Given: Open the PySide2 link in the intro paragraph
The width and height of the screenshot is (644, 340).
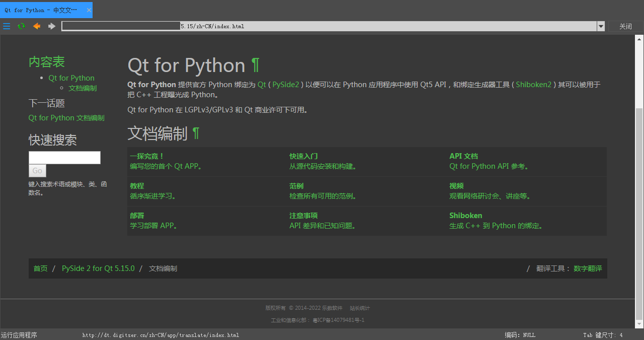Looking at the screenshot, I should 285,85.
